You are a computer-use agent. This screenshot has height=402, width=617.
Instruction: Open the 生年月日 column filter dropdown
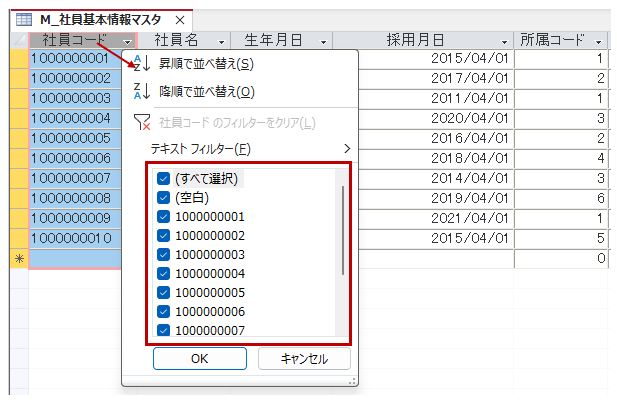322,41
